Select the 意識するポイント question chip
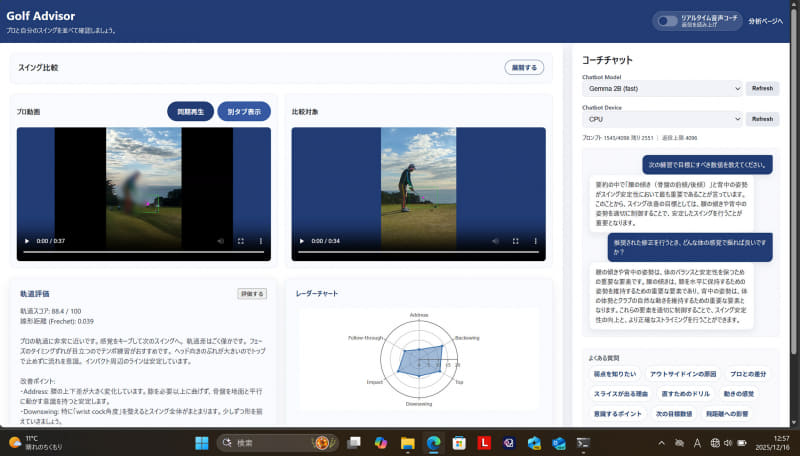 point(617,414)
